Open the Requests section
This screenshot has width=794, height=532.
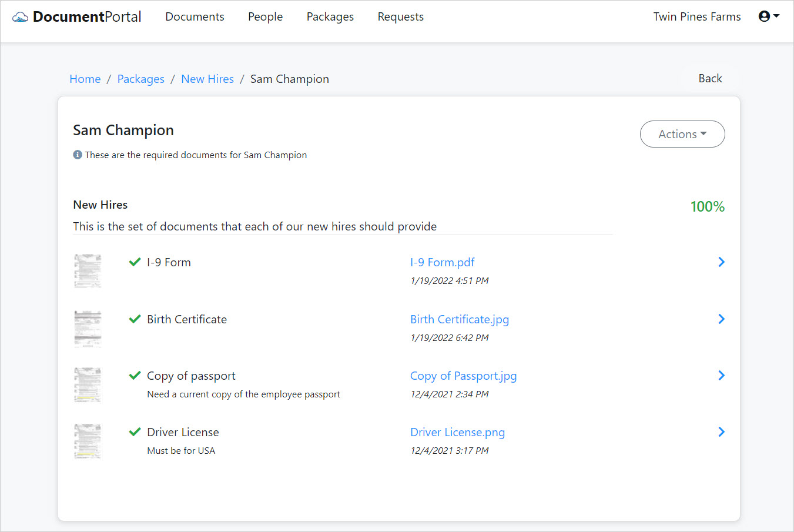(x=400, y=16)
